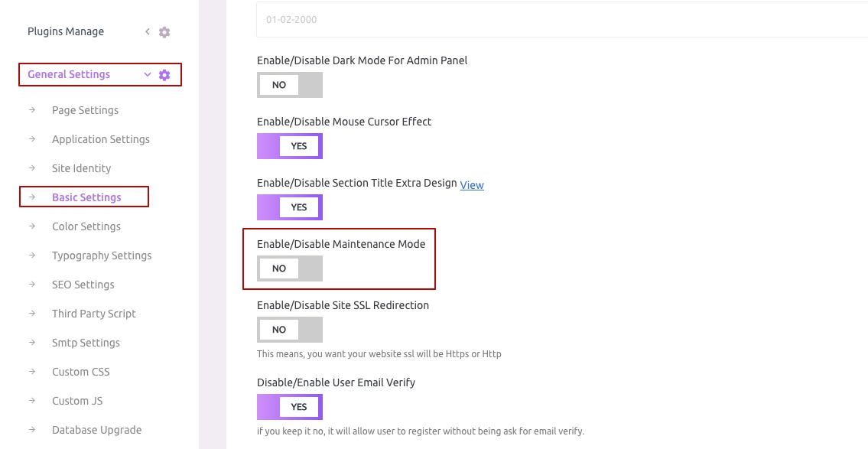Open Smtp Settings from the sidebar

(x=86, y=343)
